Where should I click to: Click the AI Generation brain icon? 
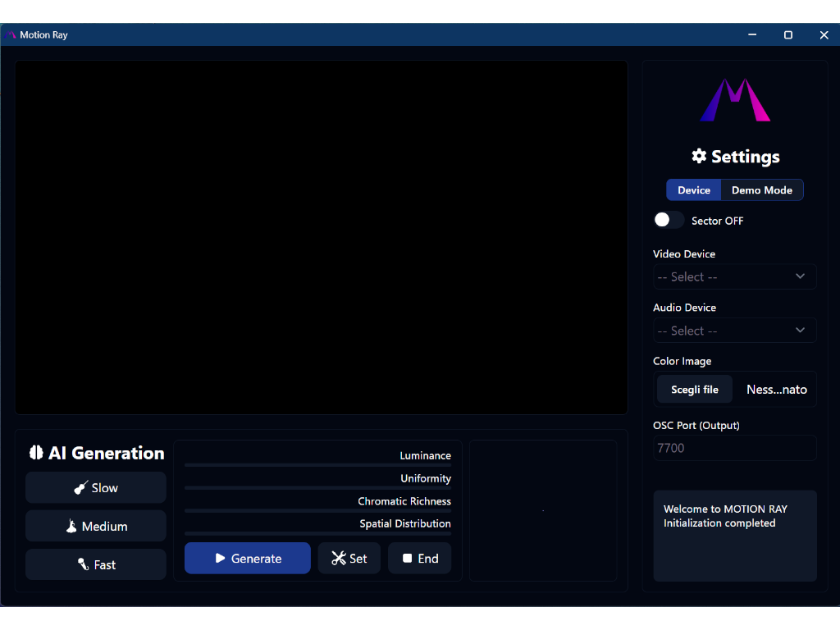click(36, 453)
